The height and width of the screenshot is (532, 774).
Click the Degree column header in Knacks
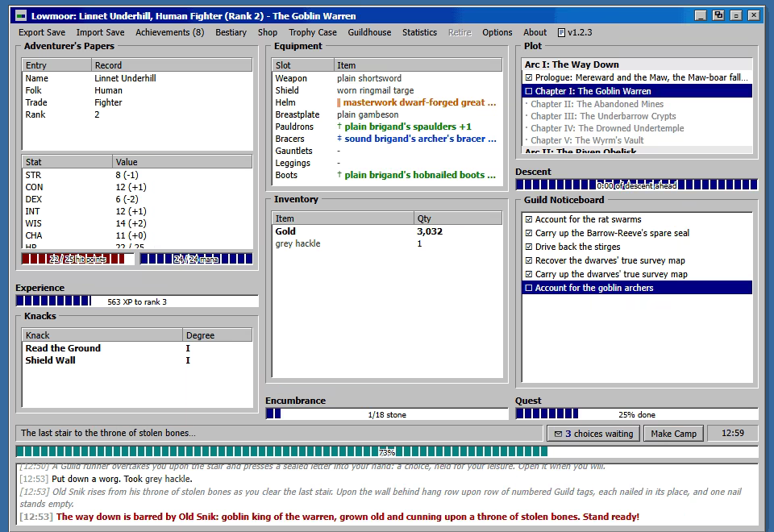click(217, 335)
